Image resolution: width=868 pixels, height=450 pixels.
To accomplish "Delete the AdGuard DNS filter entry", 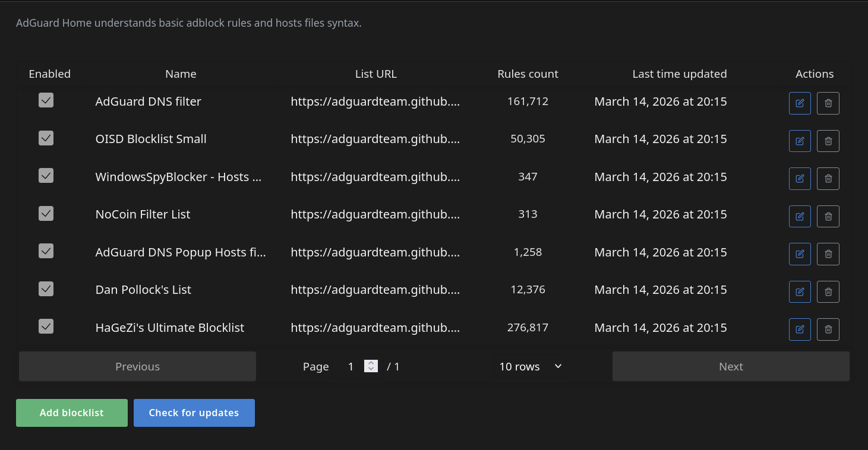I will 828,103.
